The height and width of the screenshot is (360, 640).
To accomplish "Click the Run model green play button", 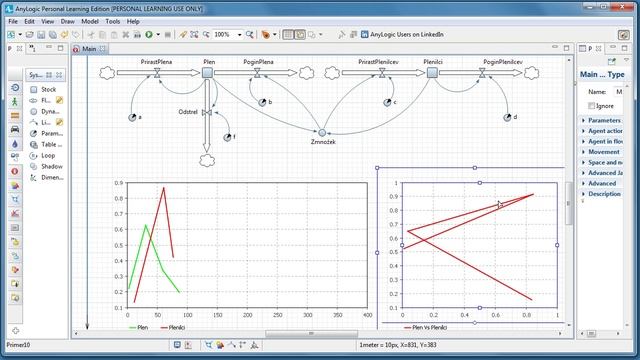I will [x=149, y=35].
